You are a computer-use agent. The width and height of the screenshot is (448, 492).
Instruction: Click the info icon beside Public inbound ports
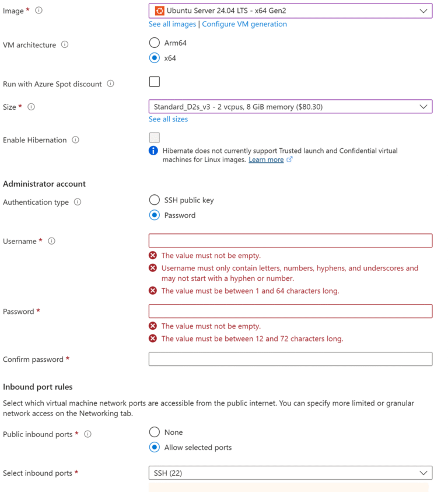(86, 434)
